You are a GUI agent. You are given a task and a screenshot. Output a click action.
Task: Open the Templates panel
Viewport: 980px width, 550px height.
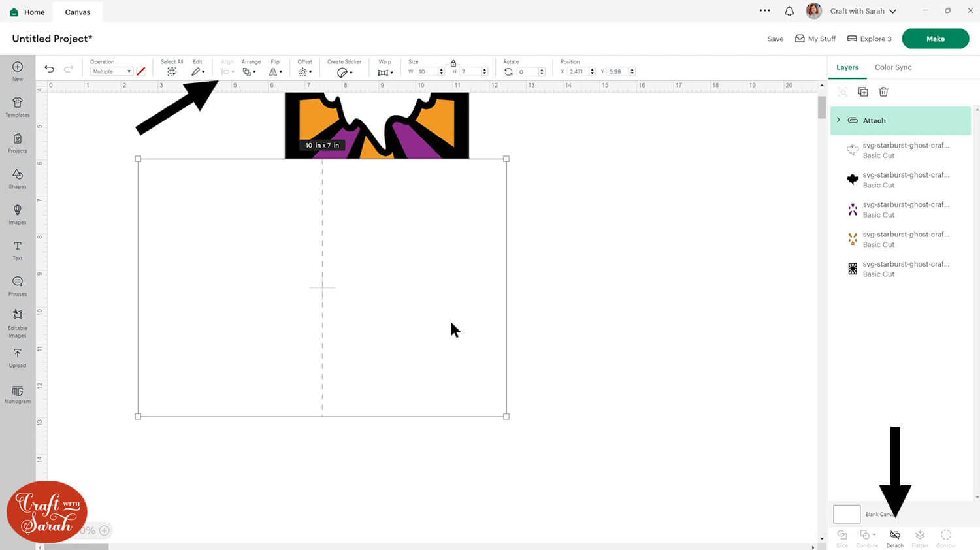coord(18,106)
